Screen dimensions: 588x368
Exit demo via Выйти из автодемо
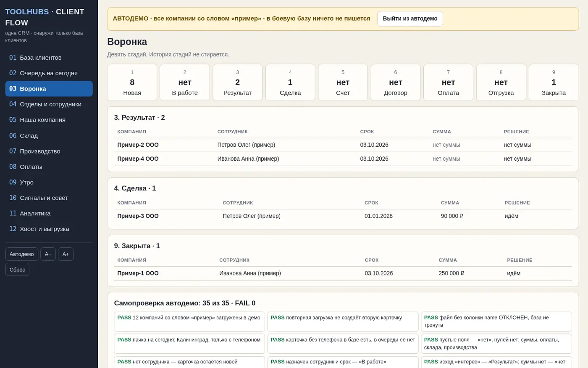tap(410, 19)
